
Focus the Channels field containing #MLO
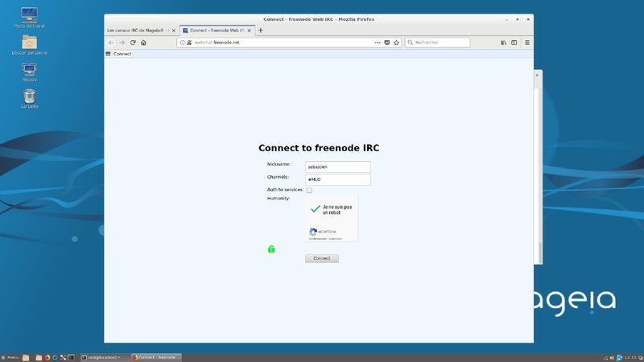pyautogui.click(x=337, y=179)
